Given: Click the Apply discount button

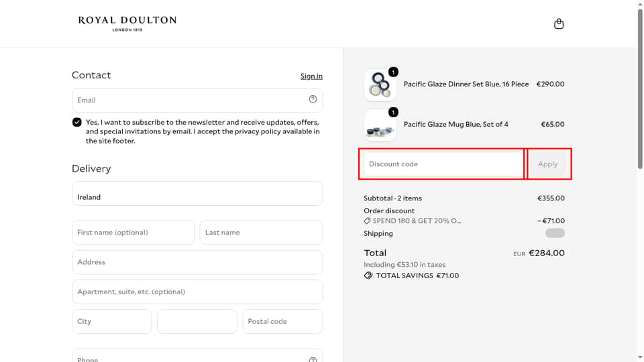Looking at the screenshot, I should (x=548, y=164).
